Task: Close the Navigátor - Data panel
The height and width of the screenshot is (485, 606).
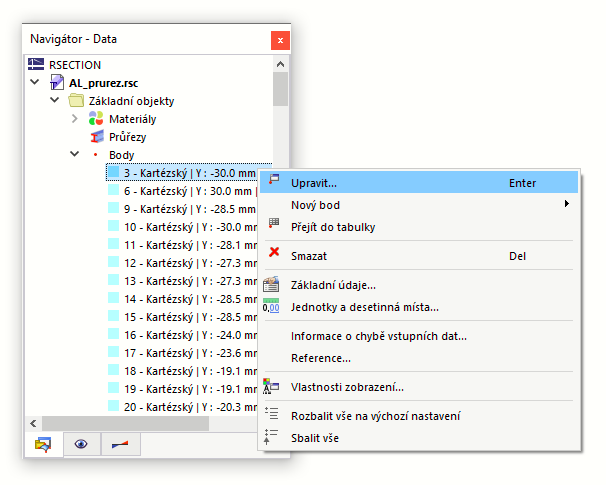Action: [280, 40]
